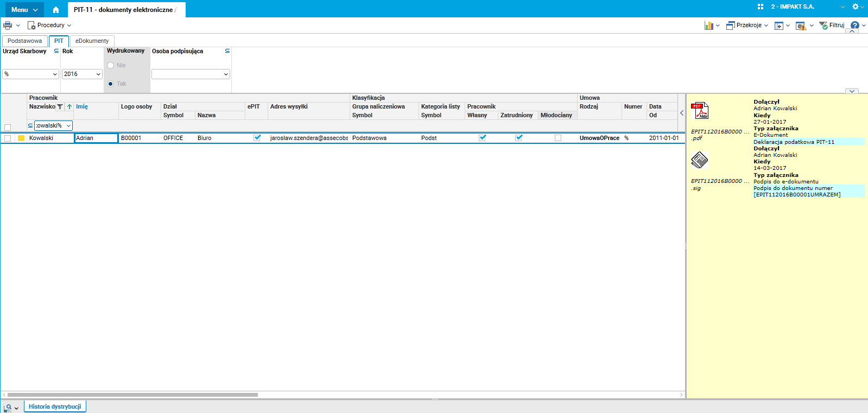This screenshot has height=413, width=868.
Task: Click the subset icon next to Osoba podpisująca
Action: [227, 51]
